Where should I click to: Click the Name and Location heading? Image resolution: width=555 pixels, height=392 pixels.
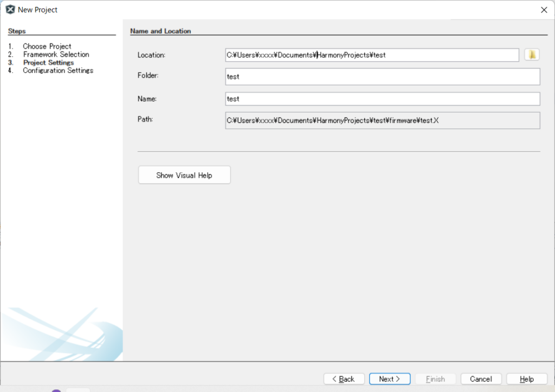click(160, 31)
